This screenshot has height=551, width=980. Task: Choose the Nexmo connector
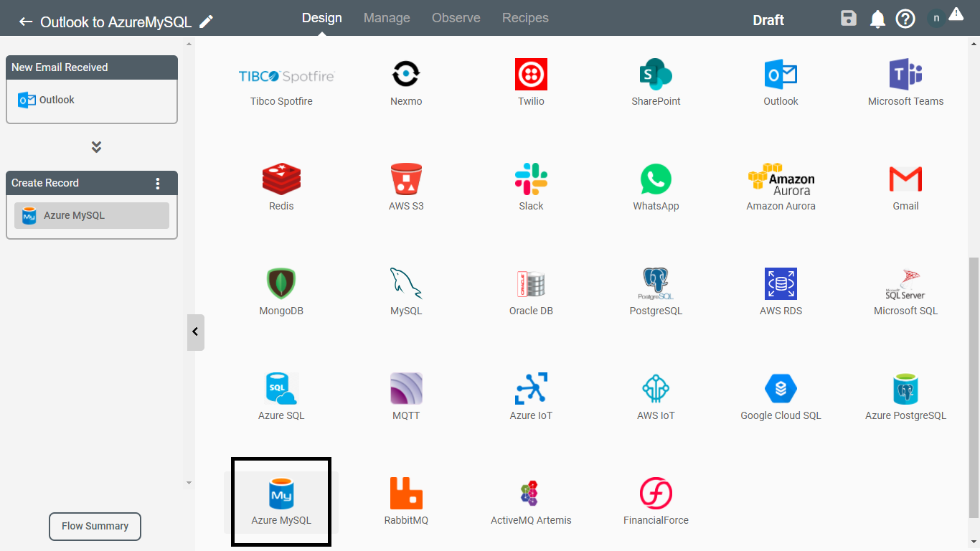coord(406,83)
